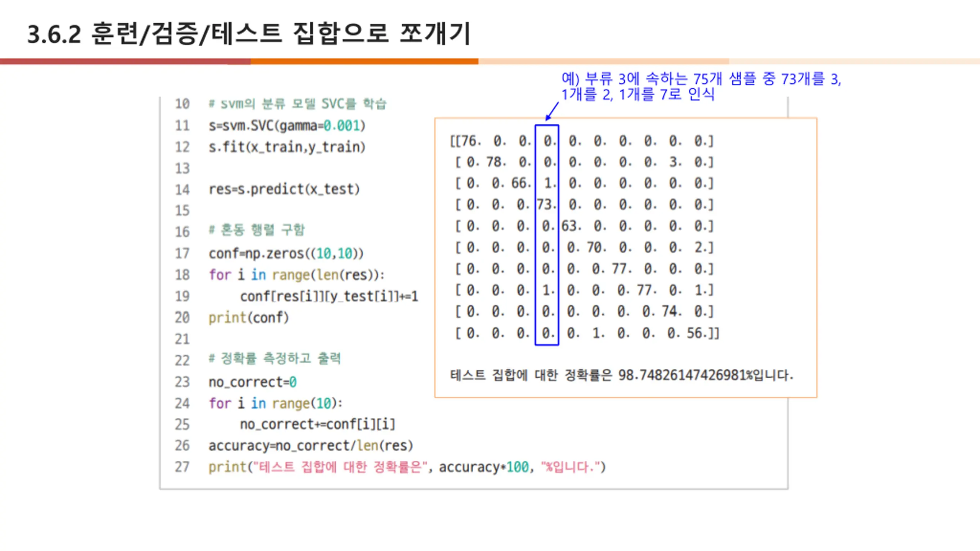The image size is (980, 551).
Task: Click line 'for i in range(10):'
Action: click(x=276, y=403)
